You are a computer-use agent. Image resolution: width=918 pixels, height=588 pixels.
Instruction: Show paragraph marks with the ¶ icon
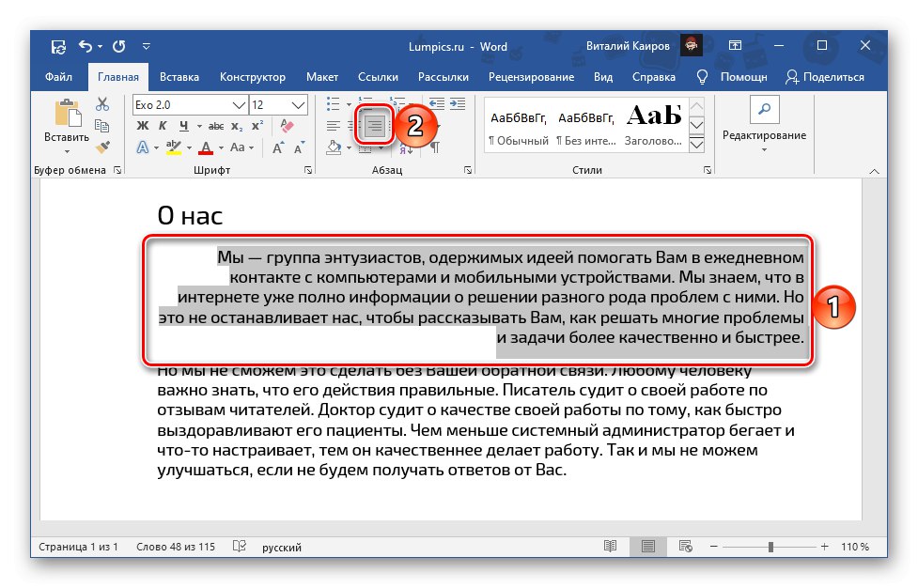[x=436, y=147]
